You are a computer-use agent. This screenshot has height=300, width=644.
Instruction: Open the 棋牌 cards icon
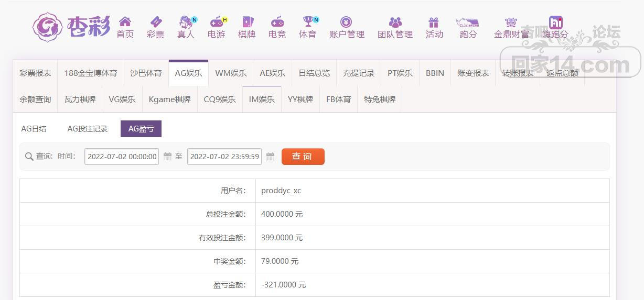pos(247,21)
